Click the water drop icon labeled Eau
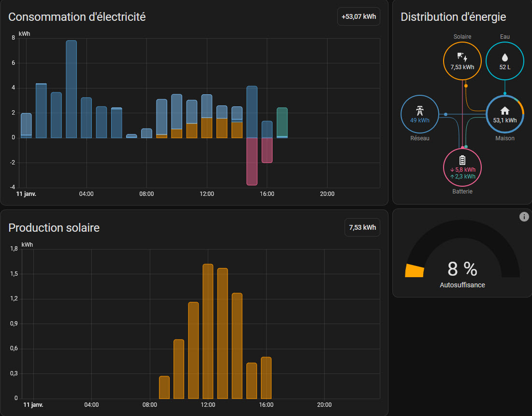The image size is (532, 416). click(504, 57)
